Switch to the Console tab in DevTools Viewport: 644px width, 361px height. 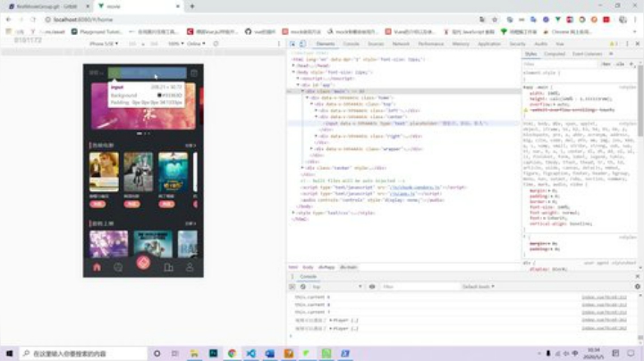(351, 44)
